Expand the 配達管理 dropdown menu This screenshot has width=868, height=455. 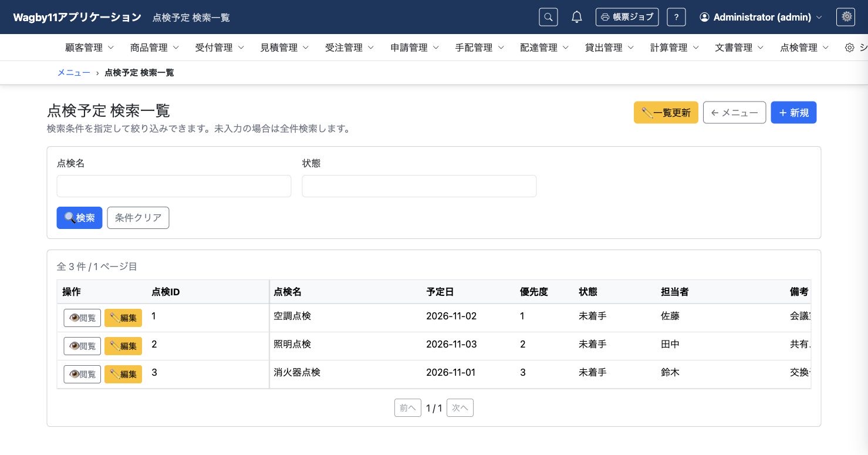pyautogui.click(x=545, y=48)
